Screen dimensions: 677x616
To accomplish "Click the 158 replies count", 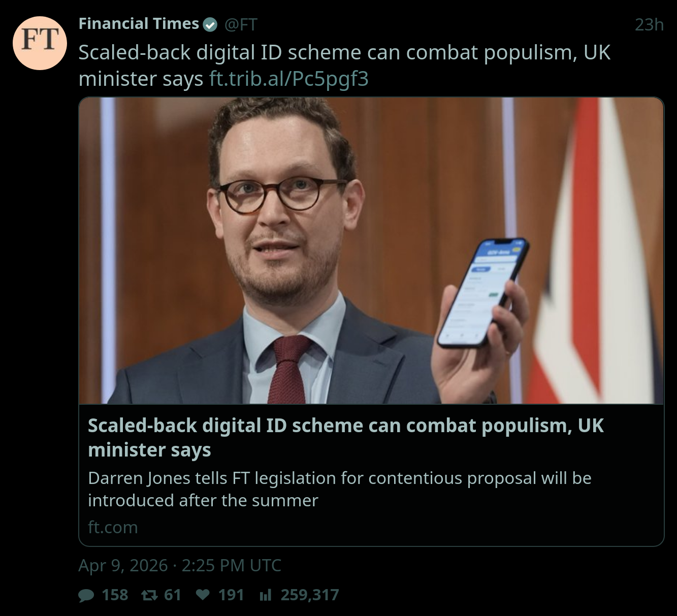I will [x=115, y=595].
